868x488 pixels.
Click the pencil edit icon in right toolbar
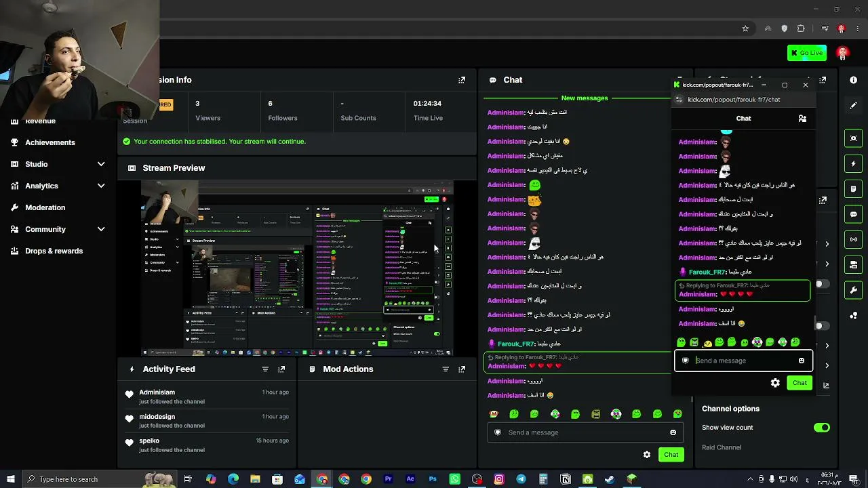(x=853, y=106)
